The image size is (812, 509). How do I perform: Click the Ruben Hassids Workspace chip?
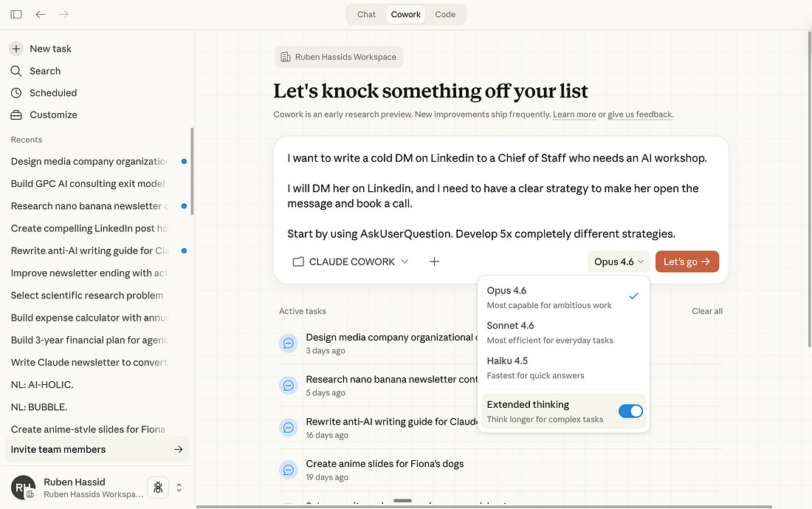pyautogui.click(x=339, y=57)
